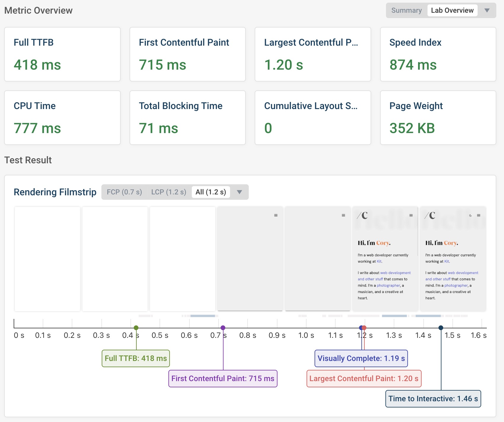Select the Lab Overview tab
The height and width of the screenshot is (422, 504).
tap(452, 10)
